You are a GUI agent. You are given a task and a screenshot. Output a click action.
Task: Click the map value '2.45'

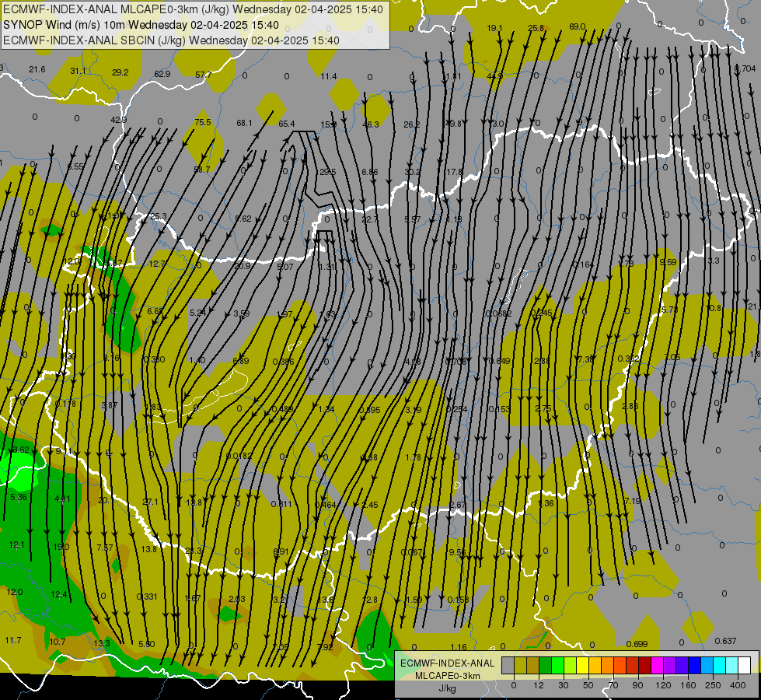(x=370, y=505)
